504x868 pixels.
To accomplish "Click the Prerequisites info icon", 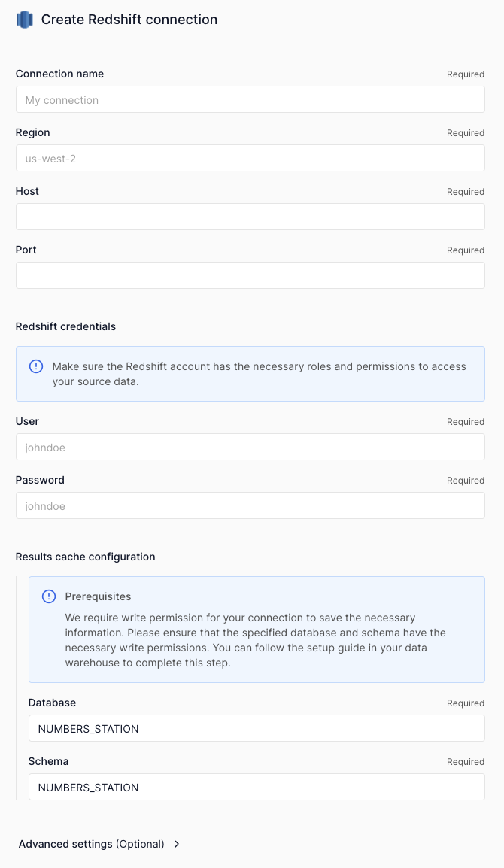I will point(48,596).
